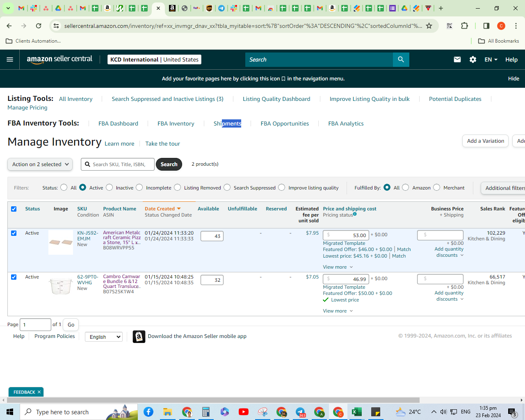Switch to Excel in the taskbar
Viewport: 525px width, 420px height.
coord(357,412)
